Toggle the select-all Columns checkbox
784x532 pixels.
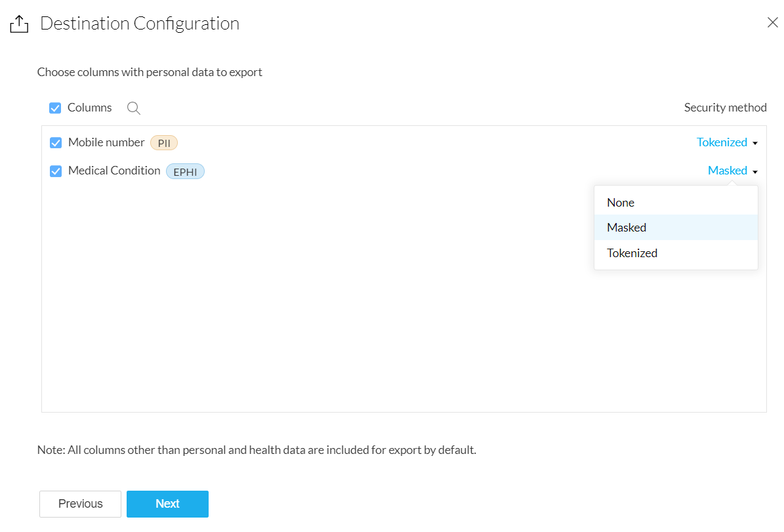(x=56, y=108)
